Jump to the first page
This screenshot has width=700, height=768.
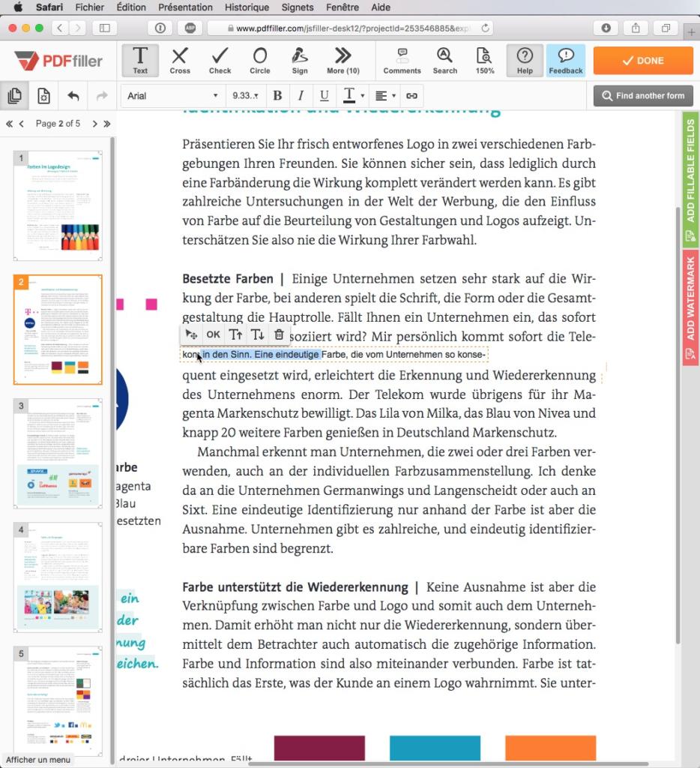point(9,124)
